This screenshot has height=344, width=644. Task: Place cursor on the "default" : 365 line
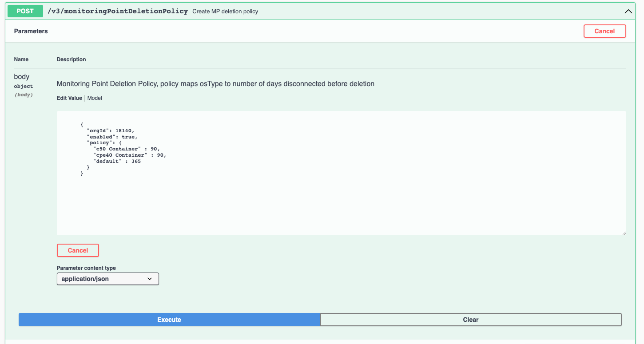point(117,161)
